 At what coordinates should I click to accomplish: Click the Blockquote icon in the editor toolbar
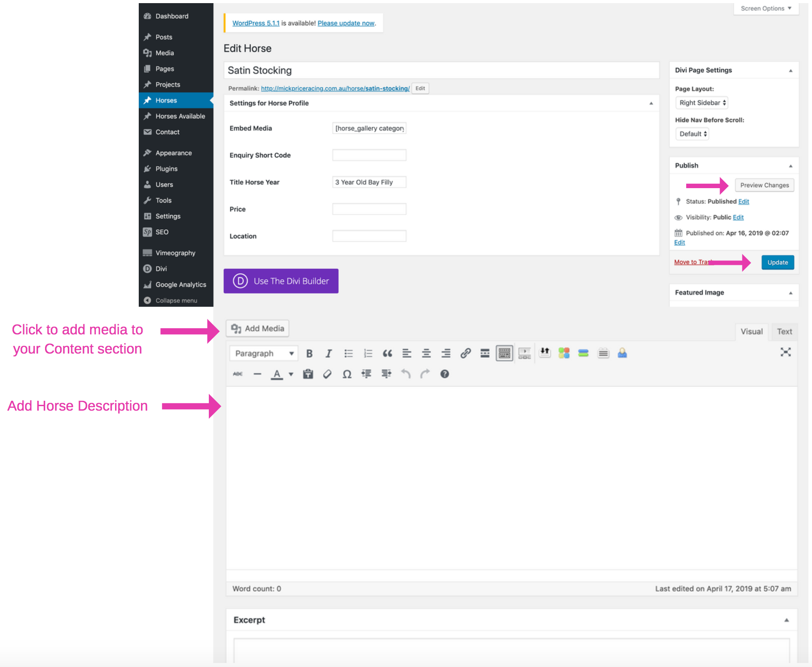387,353
